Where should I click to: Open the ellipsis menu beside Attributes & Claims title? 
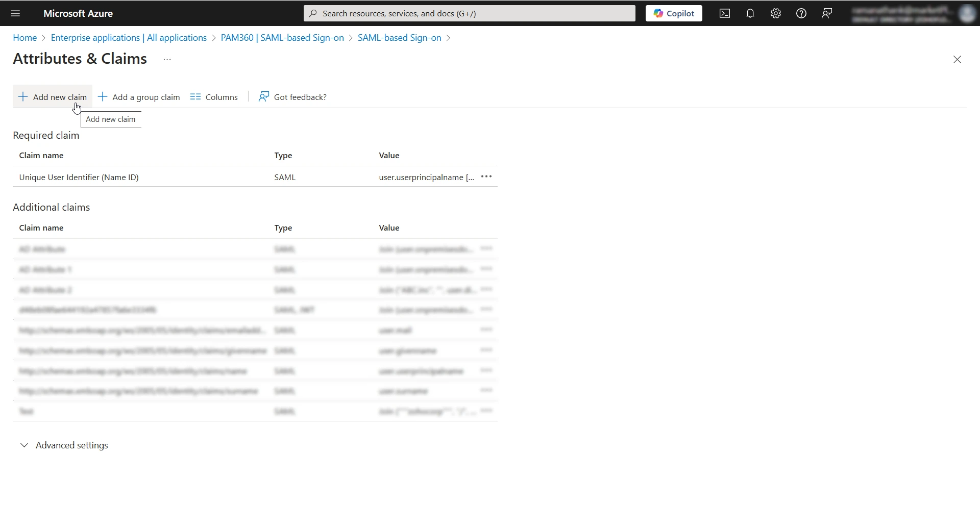[x=166, y=60]
